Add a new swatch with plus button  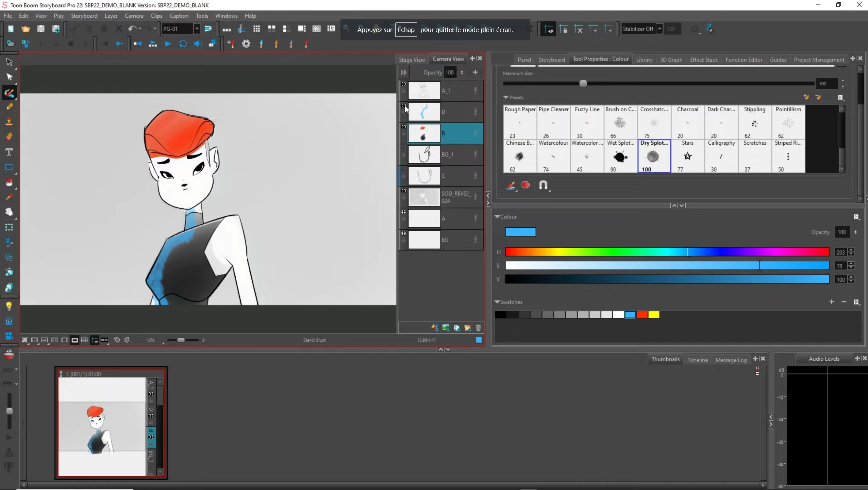coord(832,302)
